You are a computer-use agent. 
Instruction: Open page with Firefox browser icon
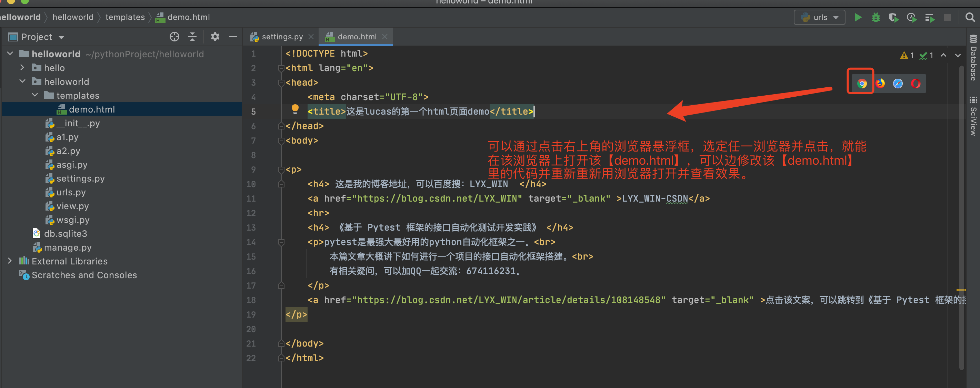880,84
